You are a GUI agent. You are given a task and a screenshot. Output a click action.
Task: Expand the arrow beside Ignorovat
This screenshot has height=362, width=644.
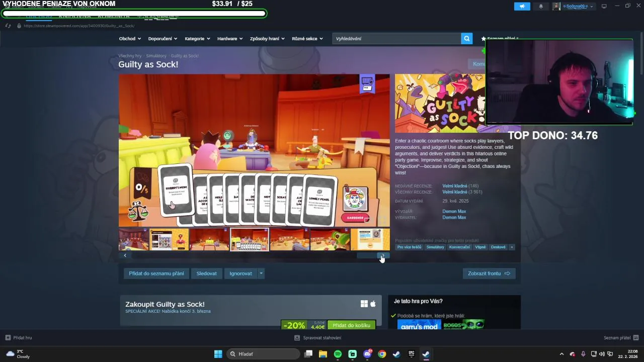261,274
